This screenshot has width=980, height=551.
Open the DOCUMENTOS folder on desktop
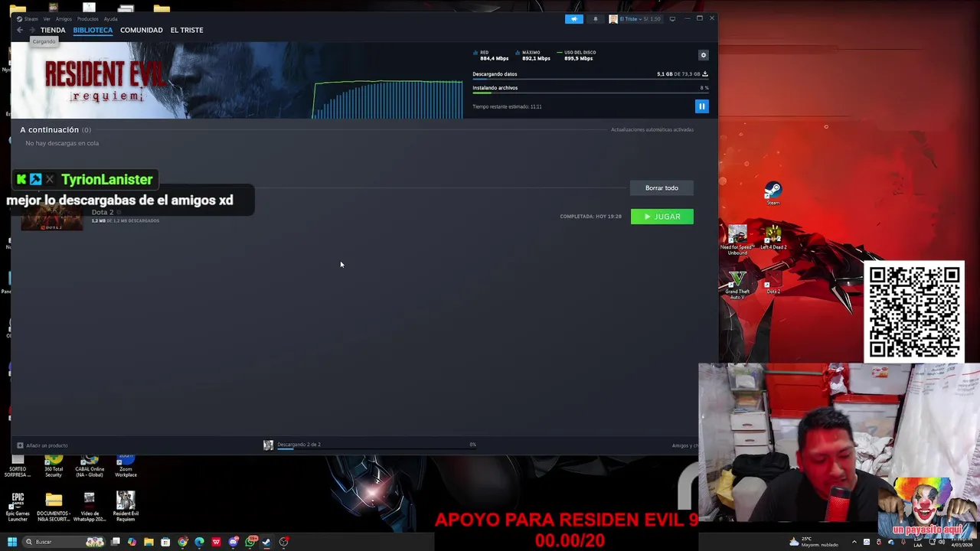[54, 507]
